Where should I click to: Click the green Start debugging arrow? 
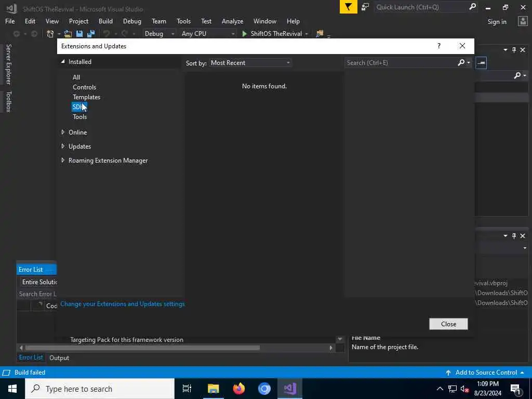[x=244, y=34]
